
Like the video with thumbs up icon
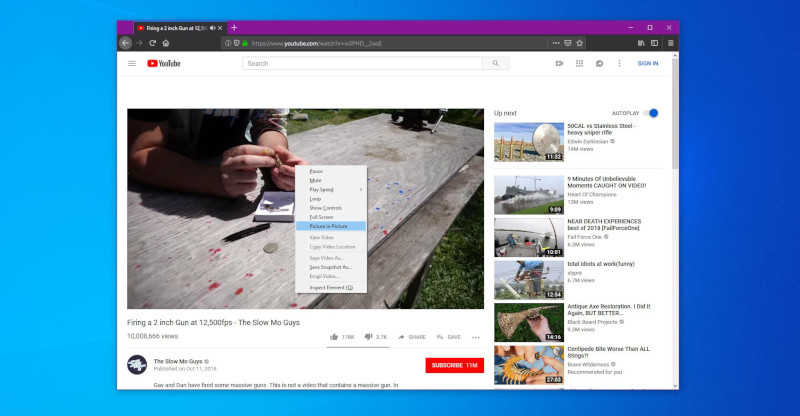334,337
